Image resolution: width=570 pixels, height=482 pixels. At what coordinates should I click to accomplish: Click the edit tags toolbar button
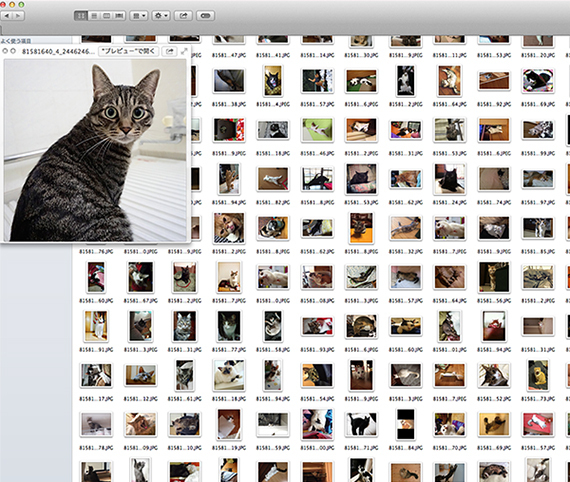pyautogui.click(x=205, y=16)
